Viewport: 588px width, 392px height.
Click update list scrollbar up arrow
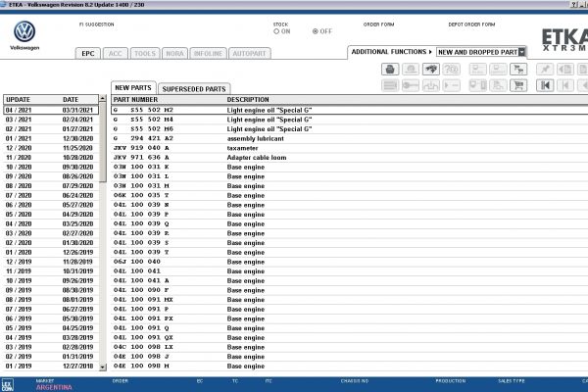[103, 98]
